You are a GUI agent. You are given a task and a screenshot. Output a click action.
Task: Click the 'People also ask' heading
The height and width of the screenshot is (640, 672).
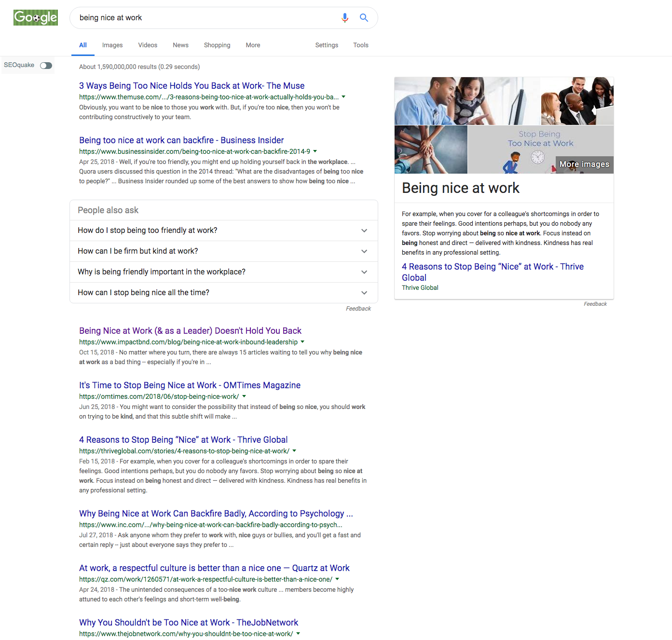click(108, 210)
